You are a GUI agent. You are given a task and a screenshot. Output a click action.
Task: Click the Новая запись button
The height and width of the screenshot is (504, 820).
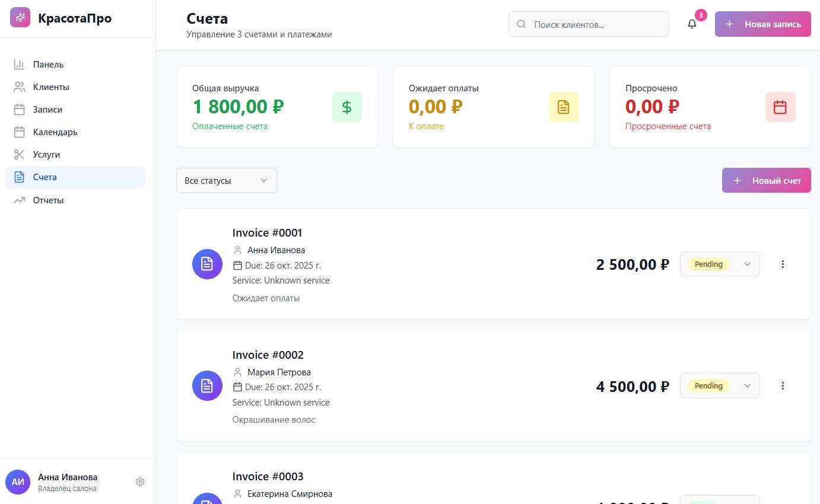(762, 24)
